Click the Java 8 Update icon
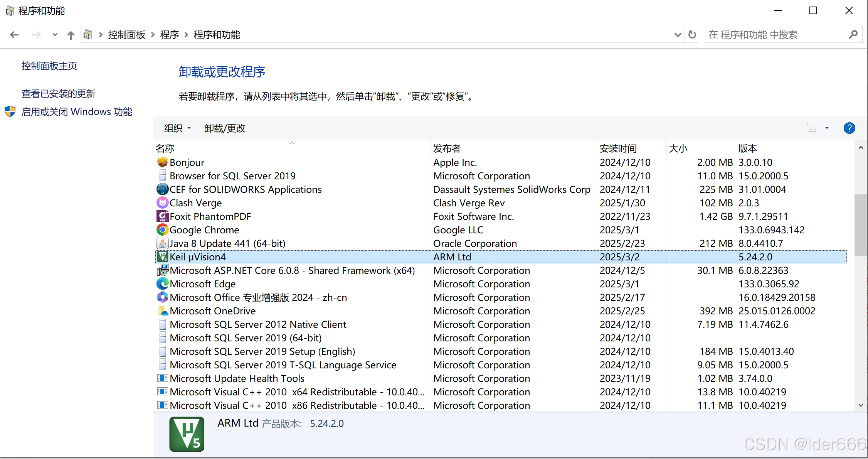868x459 pixels. pyautogui.click(x=162, y=243)
